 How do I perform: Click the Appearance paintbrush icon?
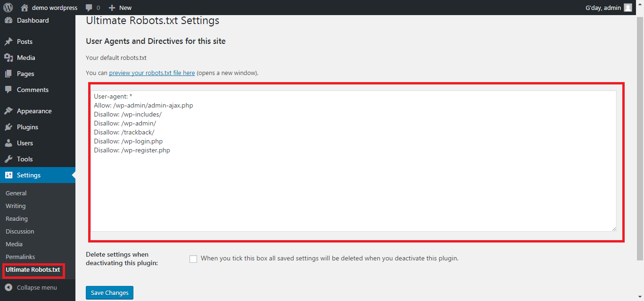pyautogui.click(x=8, y=111)
